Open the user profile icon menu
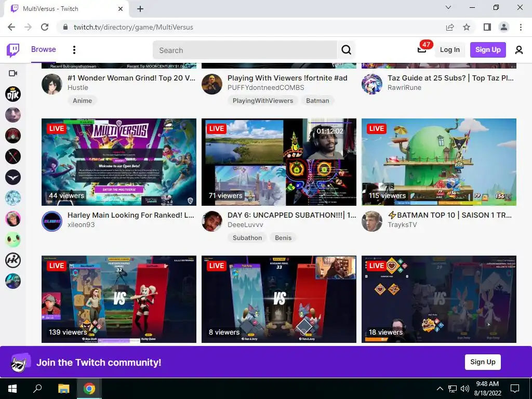This screenshot has width=532, height=399. (x=519, y=50)
